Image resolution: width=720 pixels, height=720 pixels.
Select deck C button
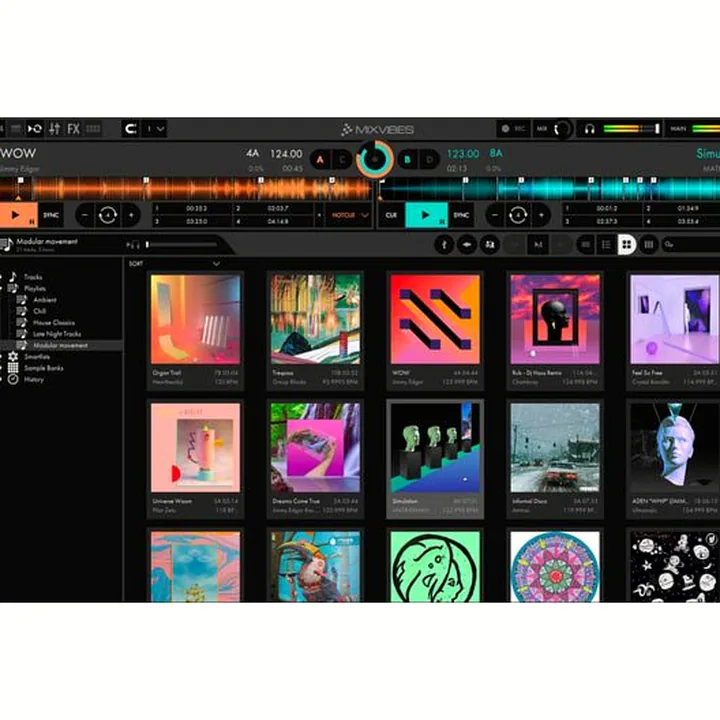tap(342, 159)
